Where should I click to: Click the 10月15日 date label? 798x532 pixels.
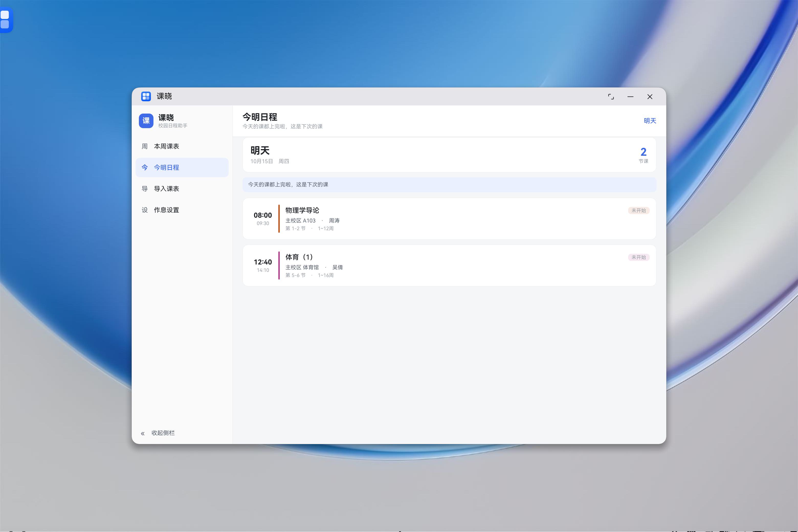(x=262, y=161)
